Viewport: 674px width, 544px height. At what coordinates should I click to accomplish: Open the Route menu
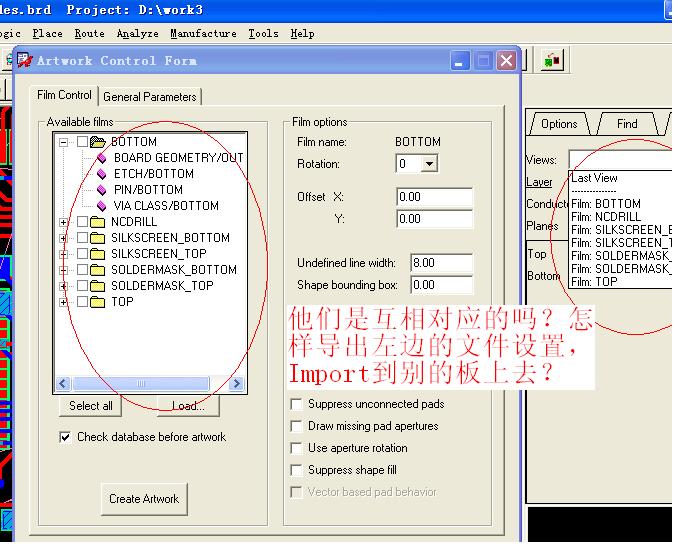[89, 34]
